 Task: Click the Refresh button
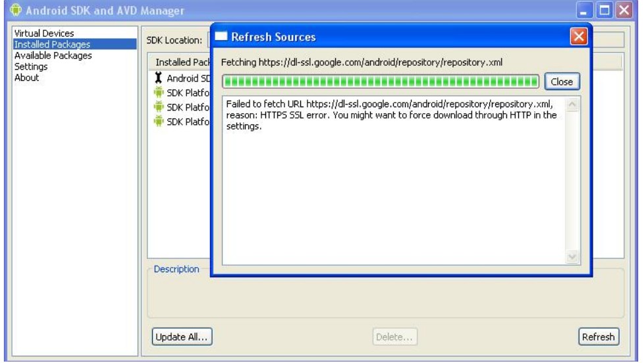point(599,337)
